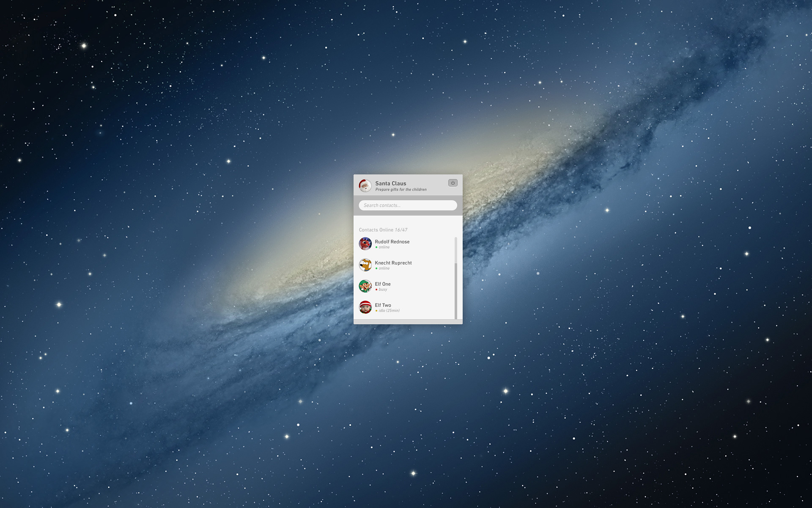Open Santa Claus profile avatar
Image resolution: width=812 pixels, height=508 pixels.
pos(365,185)
